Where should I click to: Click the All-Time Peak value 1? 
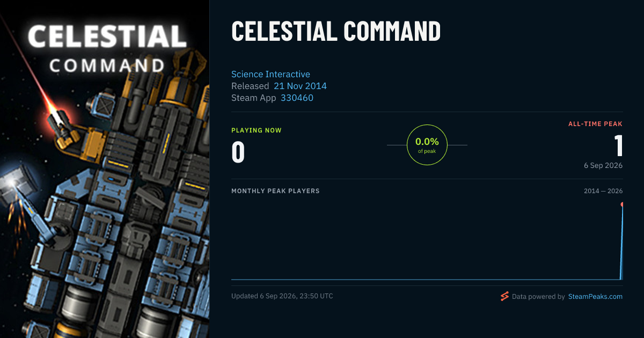618,145
